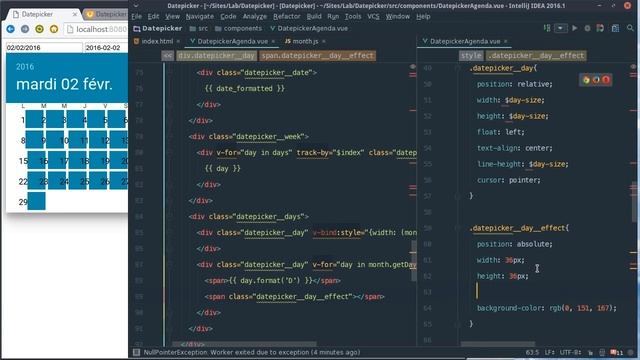Click .datepicker__day__effect breadcrumb in right editor

536,56
